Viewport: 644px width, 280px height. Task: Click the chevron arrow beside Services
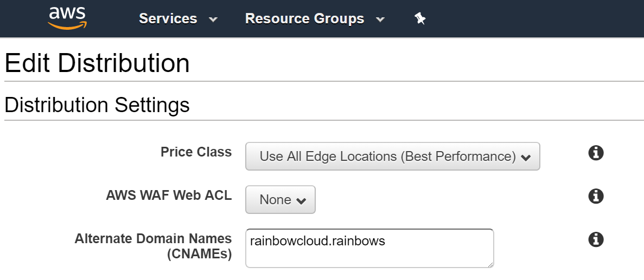[x=213, y=19]
